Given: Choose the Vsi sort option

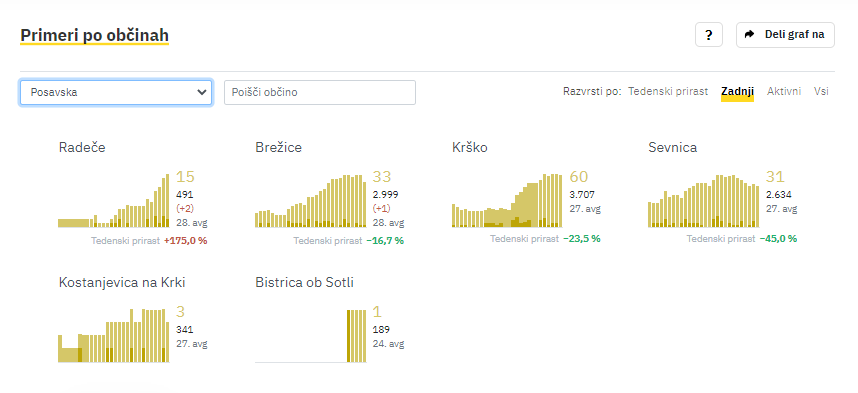Looking at the screenshot, I should (x=821, y=91).
